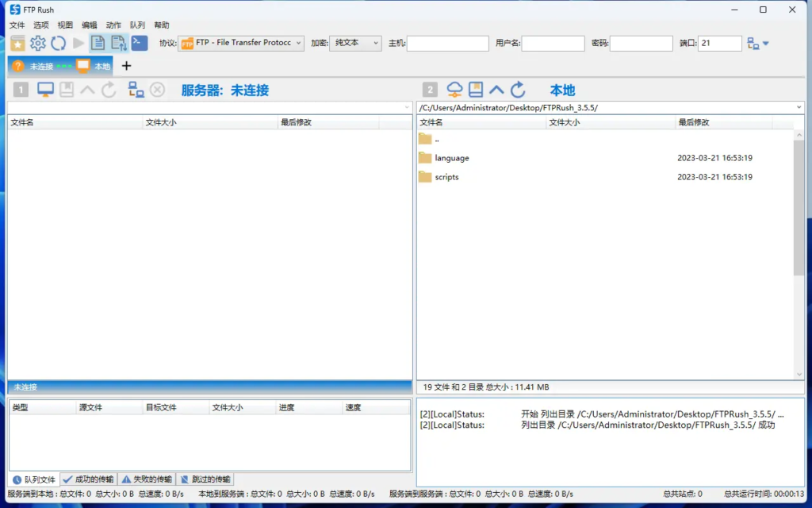This screenshot has width=812, height=508.
Task: Open the 动作 menu
Action: coord(113,25)
